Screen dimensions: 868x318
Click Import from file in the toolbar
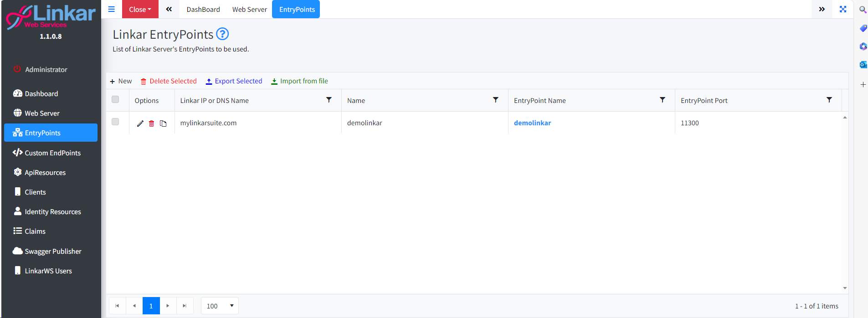click(299, 81)
